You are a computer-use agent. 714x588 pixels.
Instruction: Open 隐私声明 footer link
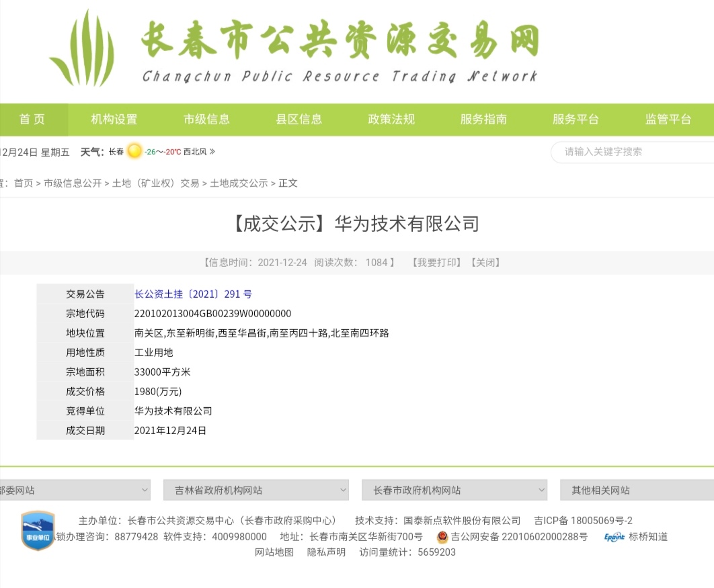tap(326, 552)
